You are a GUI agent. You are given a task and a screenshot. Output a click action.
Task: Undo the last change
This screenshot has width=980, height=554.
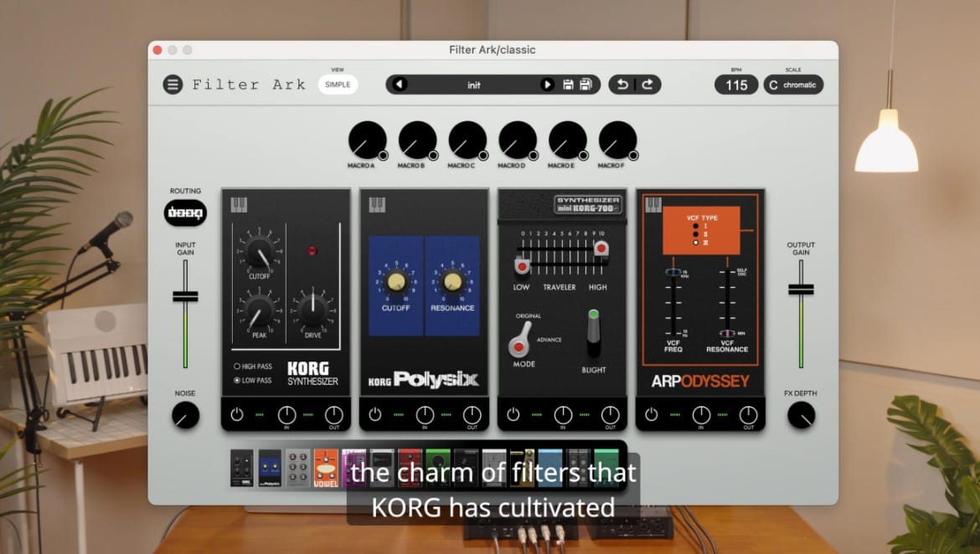(622, 85)
